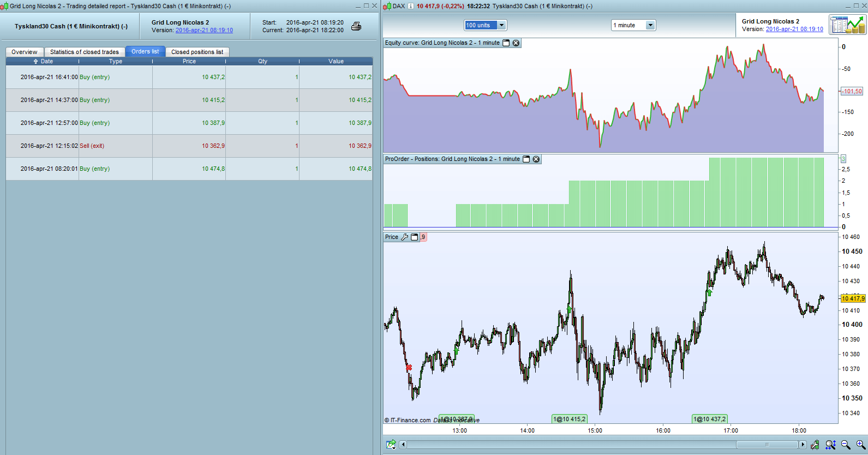Click the Price panel label
Image resolution: width=868 pixels, height=455 pixels.
point(392,237)
